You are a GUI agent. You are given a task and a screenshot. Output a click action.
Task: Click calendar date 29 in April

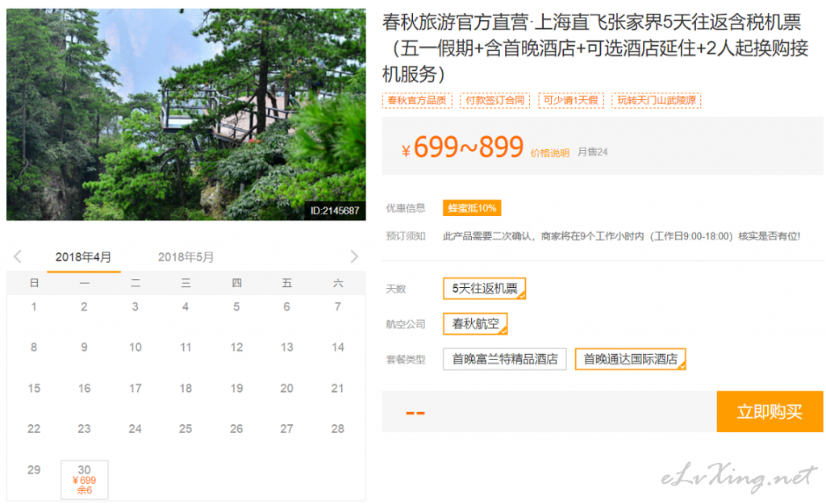point(34,470)
